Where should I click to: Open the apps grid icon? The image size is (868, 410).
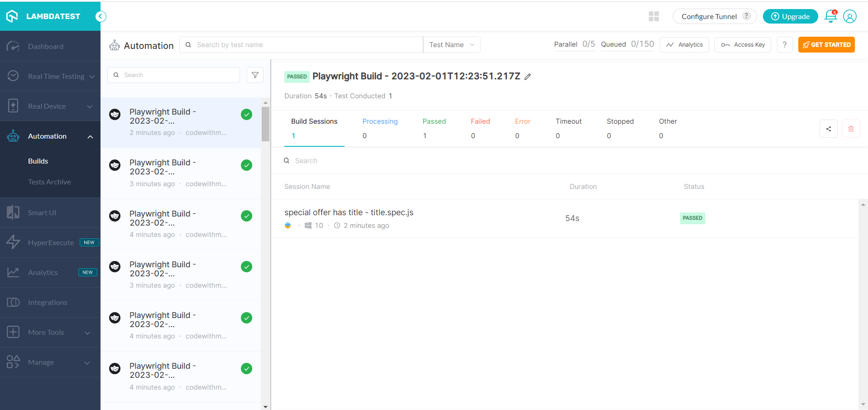pos(653,16)
